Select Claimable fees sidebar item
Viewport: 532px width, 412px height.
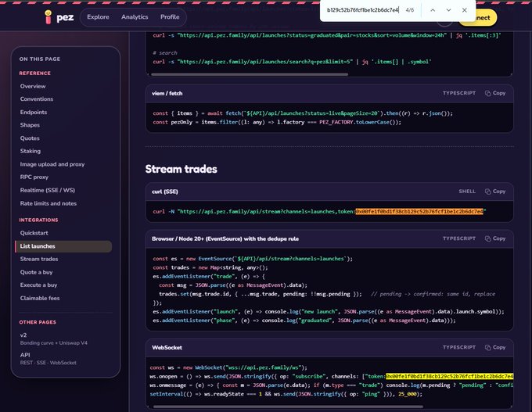[40, 299]
